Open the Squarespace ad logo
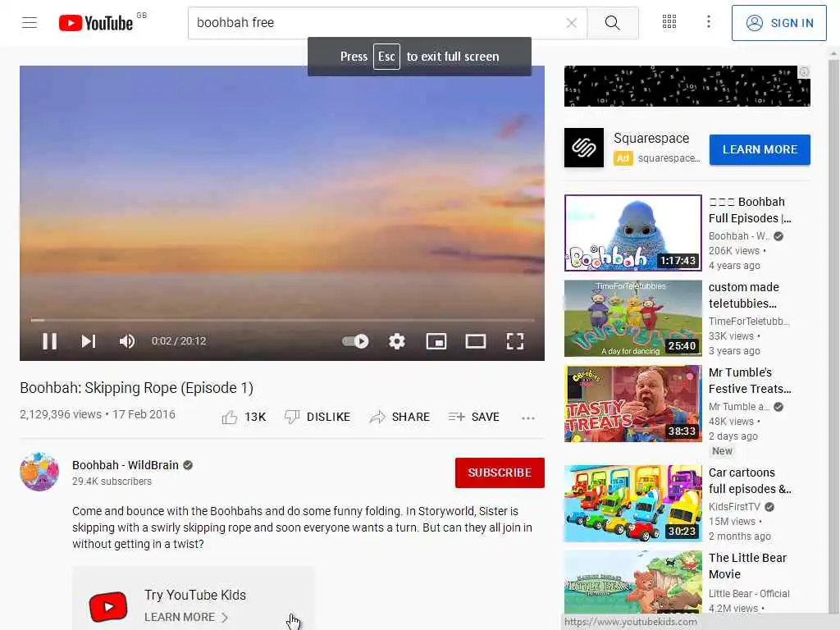 584,148
